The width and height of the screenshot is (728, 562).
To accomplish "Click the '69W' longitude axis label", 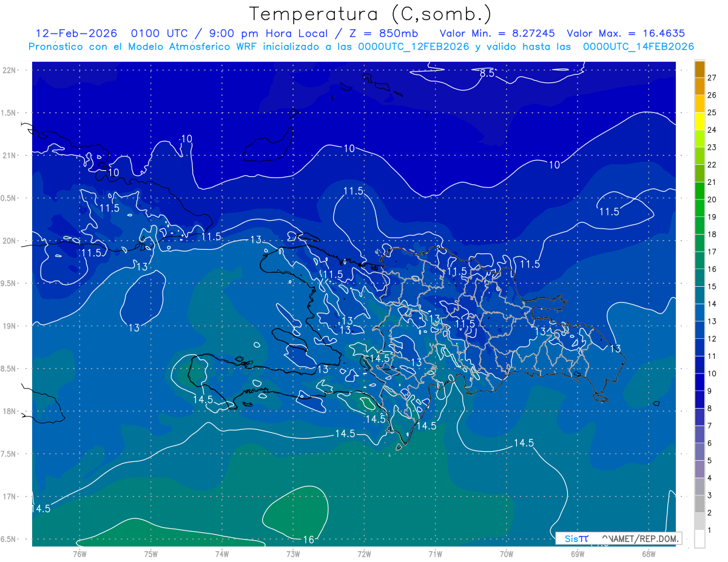I will (x=578, y=554).
